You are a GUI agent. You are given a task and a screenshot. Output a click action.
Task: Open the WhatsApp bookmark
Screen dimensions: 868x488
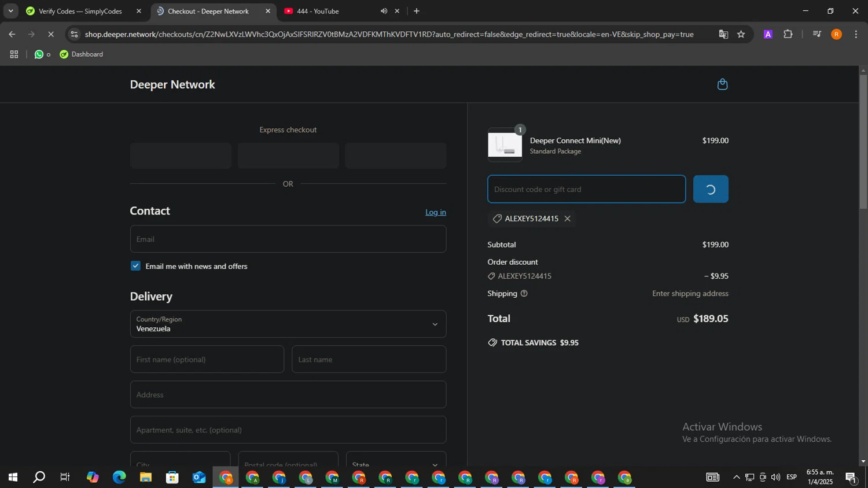(42, 54)
